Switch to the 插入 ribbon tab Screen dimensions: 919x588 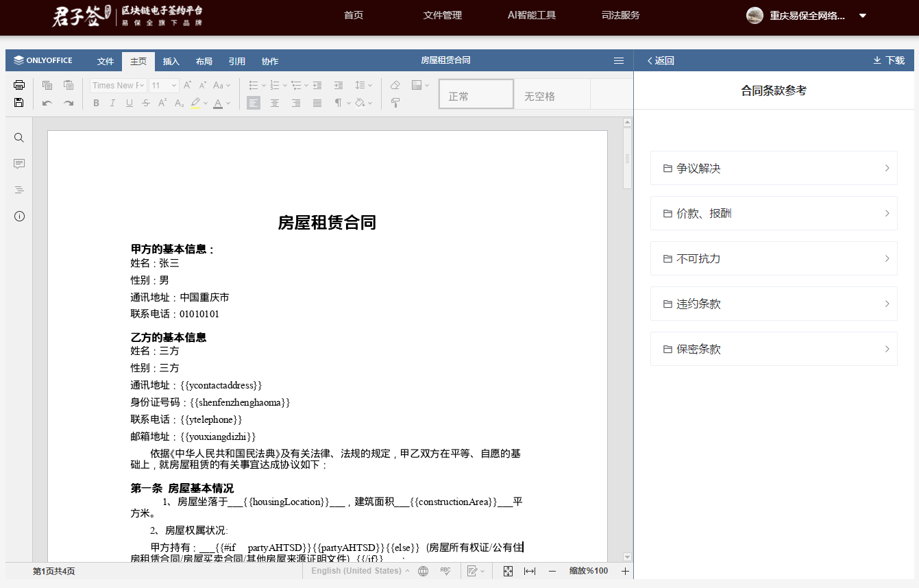(x=171, y=62)
